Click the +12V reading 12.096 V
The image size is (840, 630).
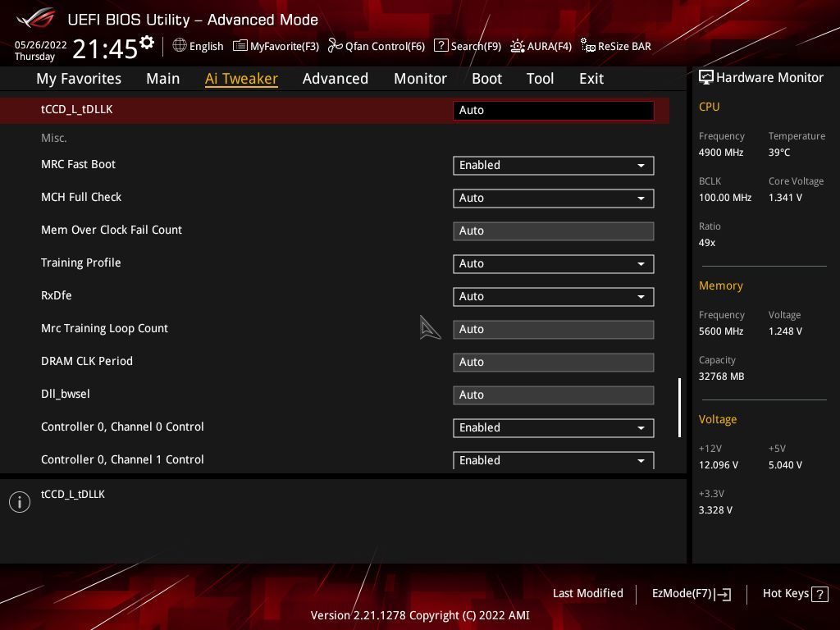pyautogui.click(x=718, y=465)
